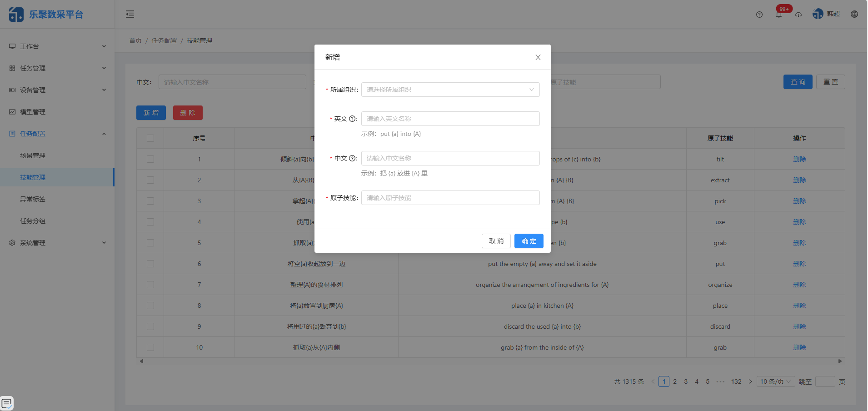Switch language via the globe icon
The width and height of the screenshot is (868, 411).
[854, 14]
